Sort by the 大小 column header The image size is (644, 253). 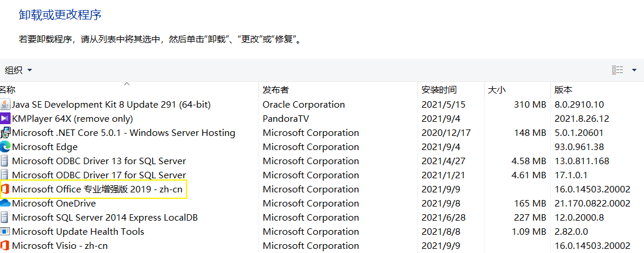[x=496, y=89]
